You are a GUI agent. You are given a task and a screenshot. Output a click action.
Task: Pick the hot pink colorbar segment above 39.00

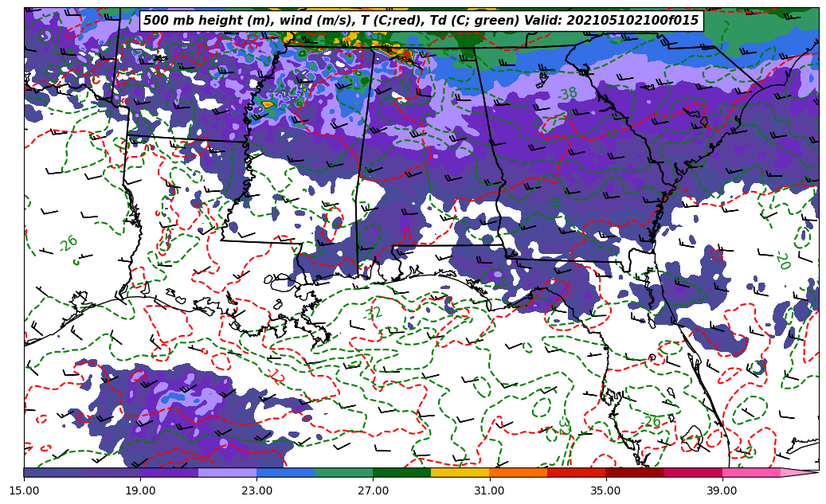pos(751,472)
